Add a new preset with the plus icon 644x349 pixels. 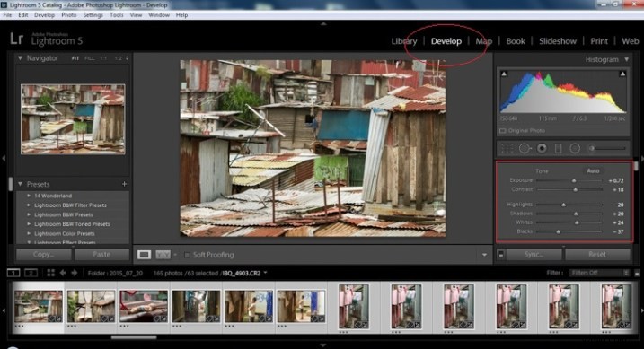pos(124,184)
